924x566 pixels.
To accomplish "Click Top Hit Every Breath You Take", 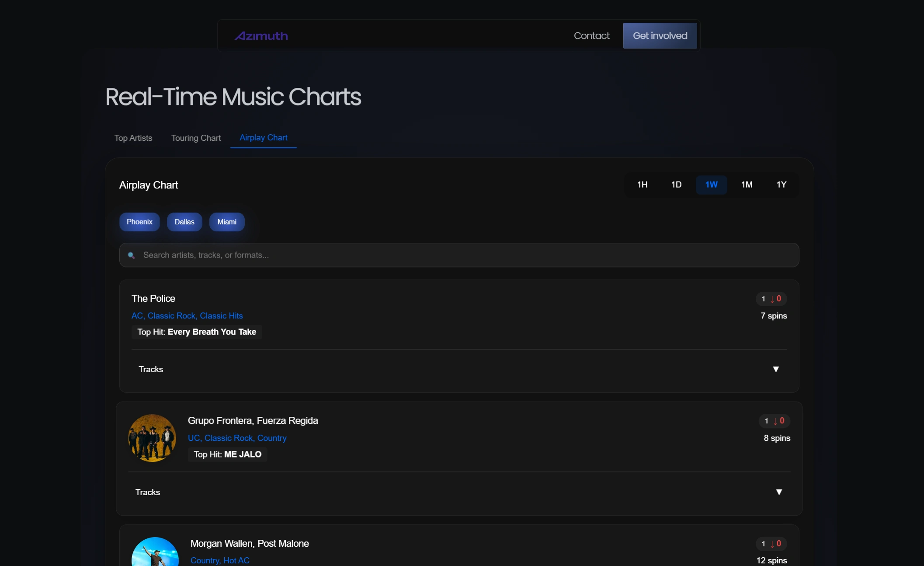I will click(197, 332).
